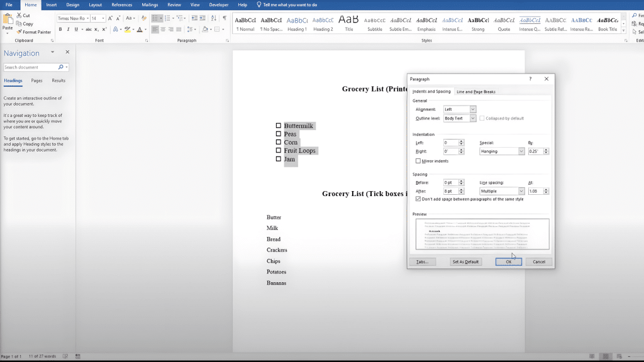Toggle Show/Hide paragraph marks icon

click(225, 18)
